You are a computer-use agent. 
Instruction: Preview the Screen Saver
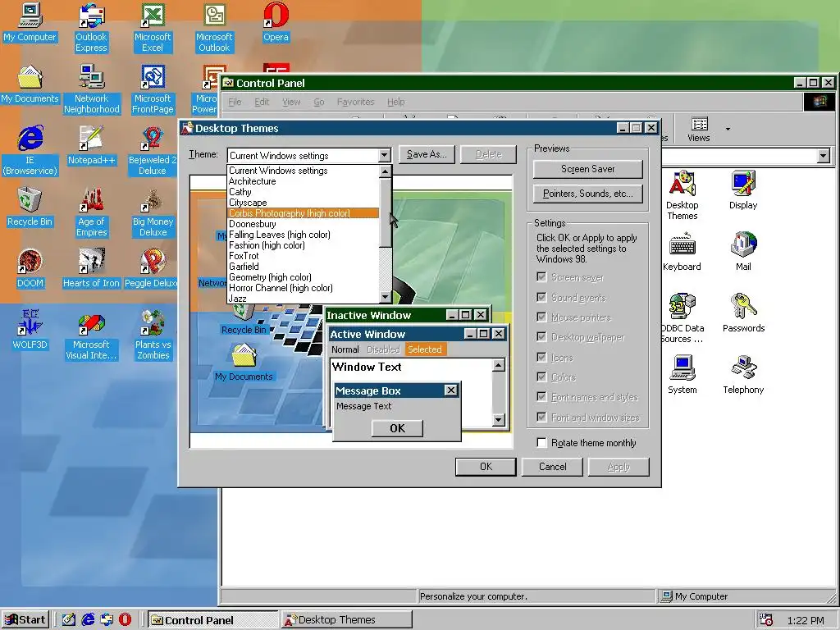587,169
